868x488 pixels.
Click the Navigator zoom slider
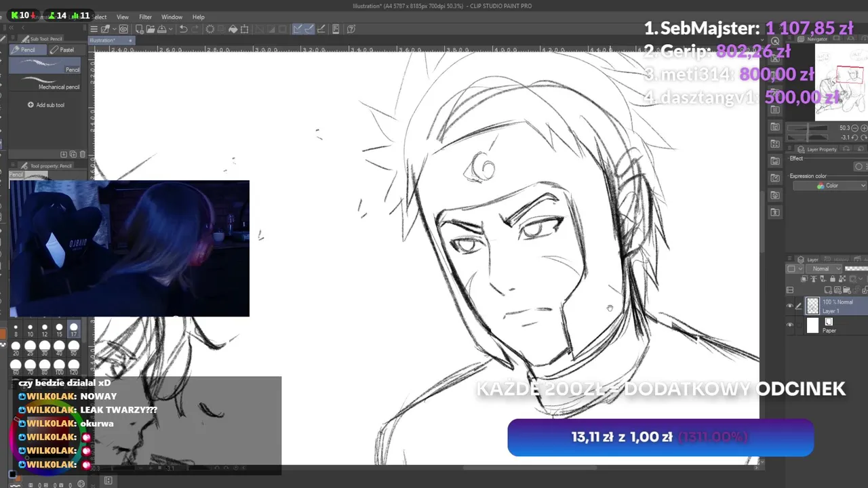808,128
